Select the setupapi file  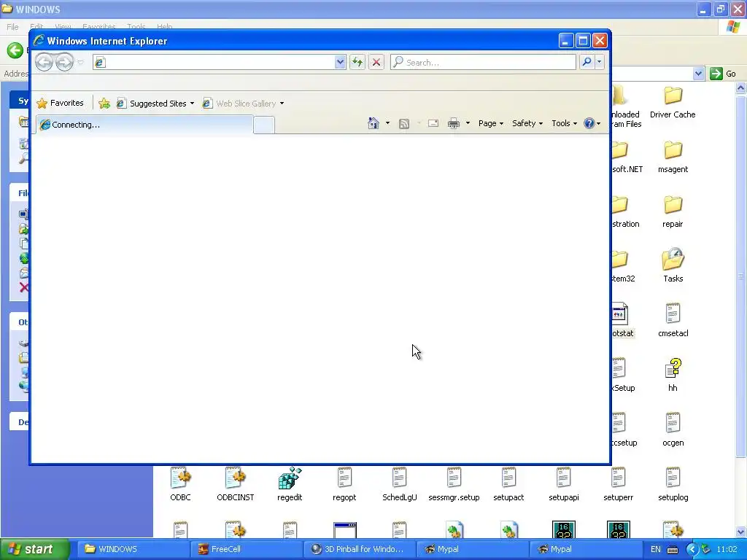pyautogui.click(x=564, y=485)
